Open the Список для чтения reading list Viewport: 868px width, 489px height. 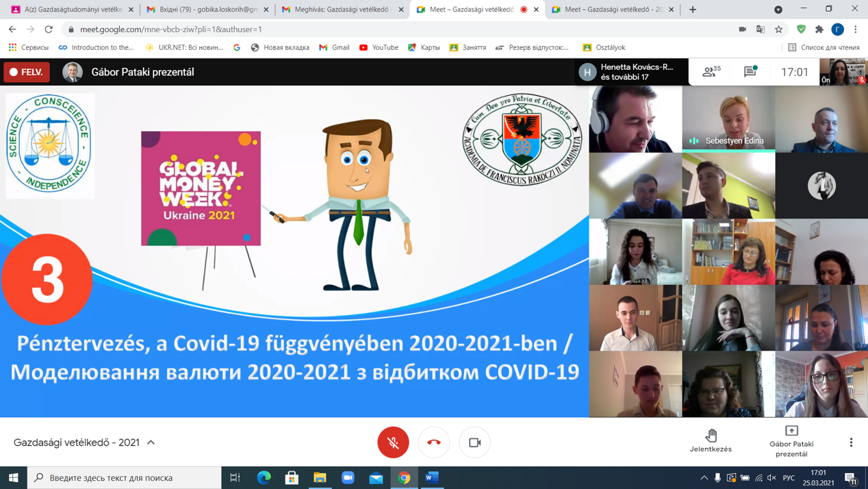click(824, 47)
